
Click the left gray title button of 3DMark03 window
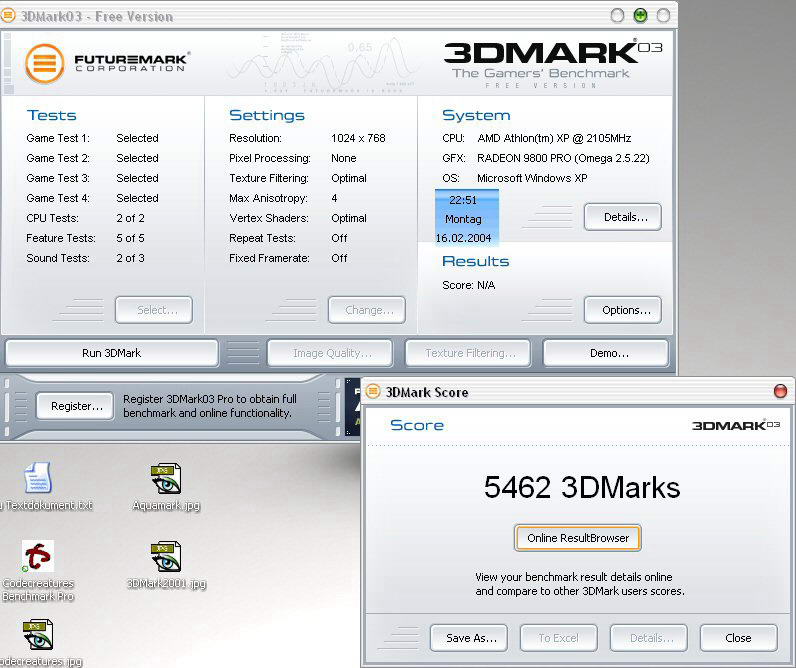pos(617,16)
